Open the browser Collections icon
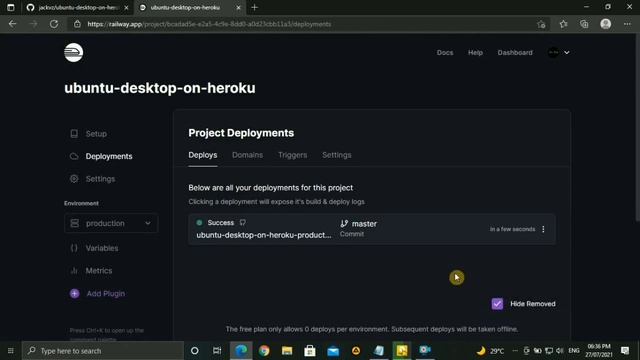640x360 pixels. click(584, 24)
